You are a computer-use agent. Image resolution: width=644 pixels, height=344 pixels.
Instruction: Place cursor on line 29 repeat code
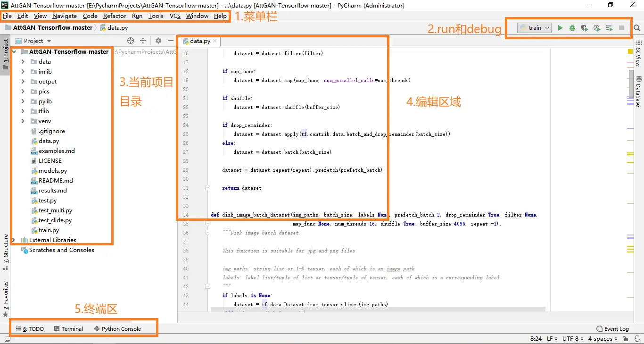pyautogui.click(x=302, y=170)
